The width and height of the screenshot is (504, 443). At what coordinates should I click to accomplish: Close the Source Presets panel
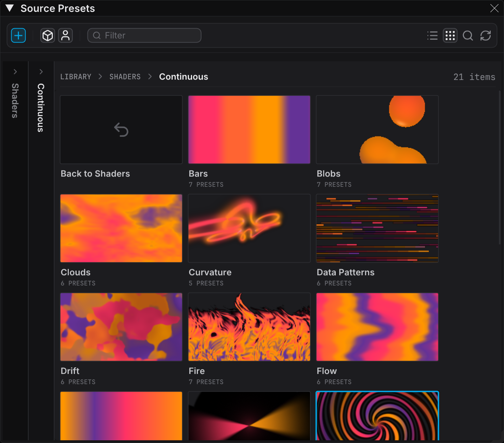pyautogui.click(x=494, y=8)
